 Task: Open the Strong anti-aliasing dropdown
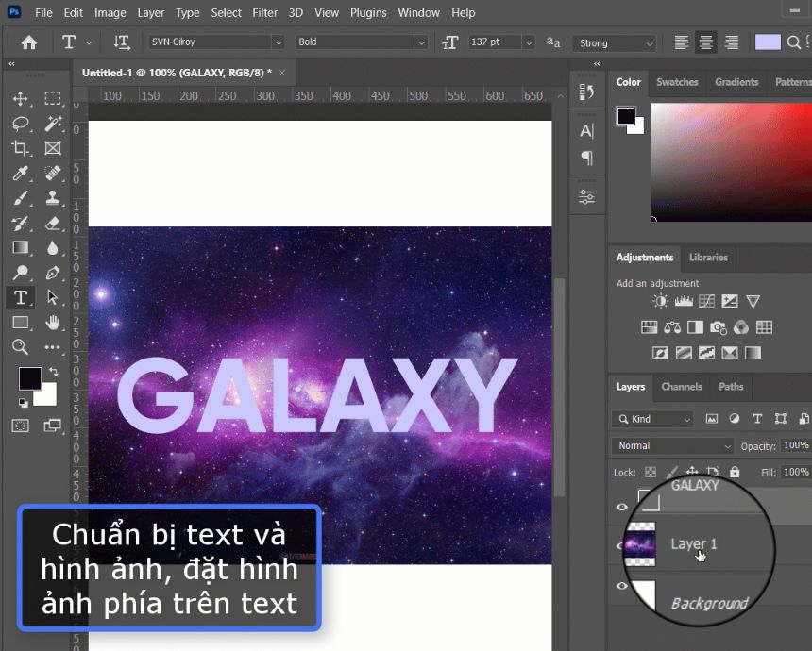pos(614,43)
